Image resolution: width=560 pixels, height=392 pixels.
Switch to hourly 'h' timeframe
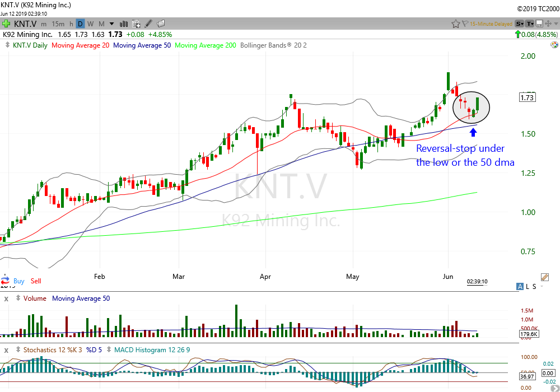coord(71,24)
